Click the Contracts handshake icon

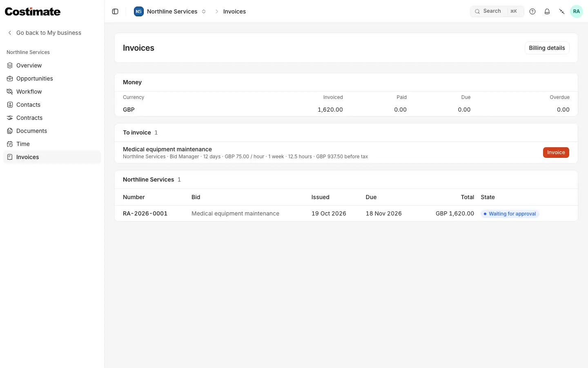tap(10, 118)
